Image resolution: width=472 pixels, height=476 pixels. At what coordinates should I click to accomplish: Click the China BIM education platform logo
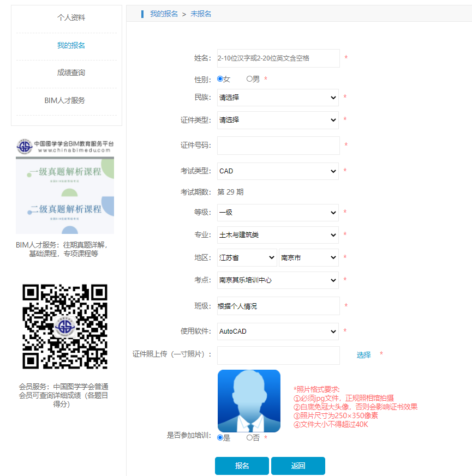(65, 146)
